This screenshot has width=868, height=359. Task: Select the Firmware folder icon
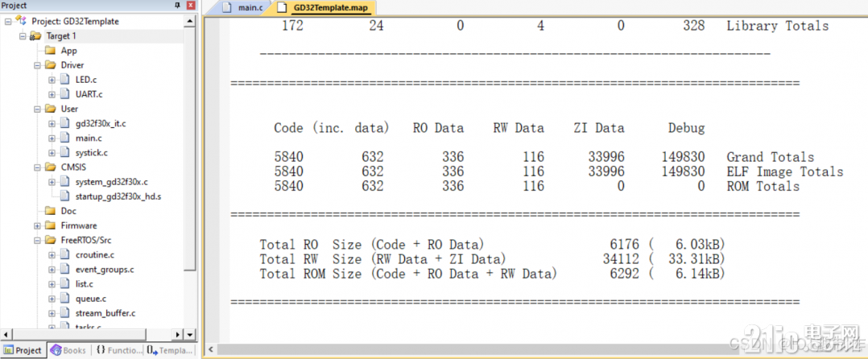51,225
